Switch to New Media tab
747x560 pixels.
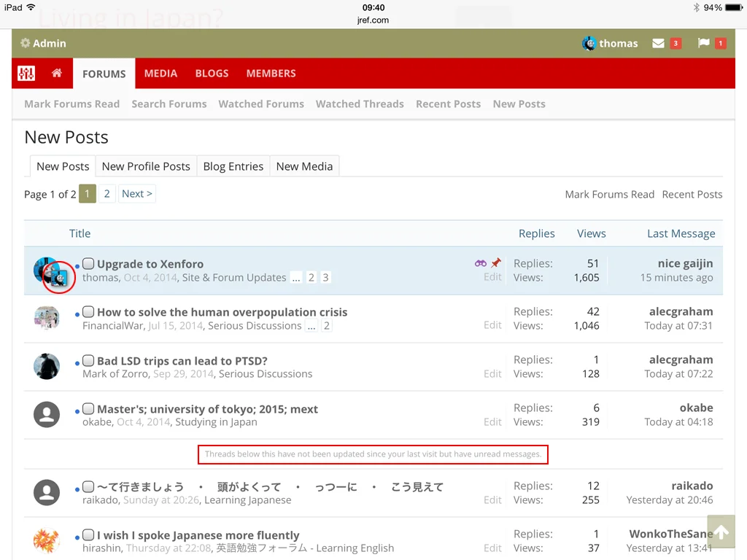[x=304, y=166]
